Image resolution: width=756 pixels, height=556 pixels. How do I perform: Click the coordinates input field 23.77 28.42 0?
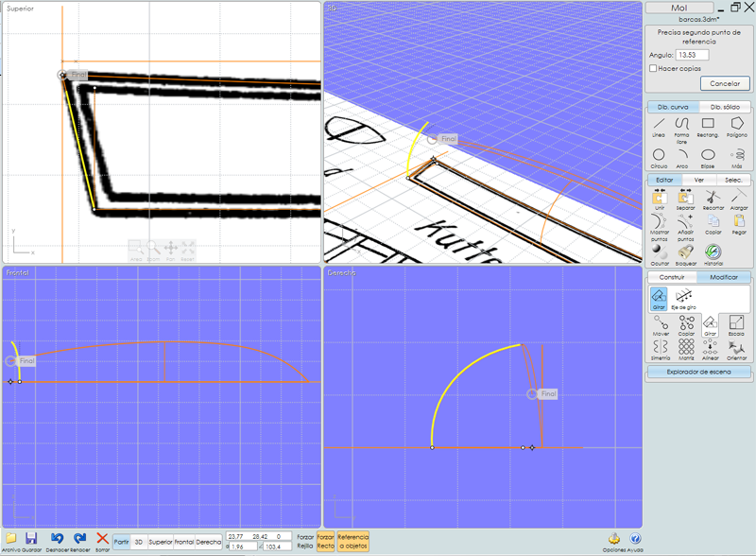coord(259,536)
